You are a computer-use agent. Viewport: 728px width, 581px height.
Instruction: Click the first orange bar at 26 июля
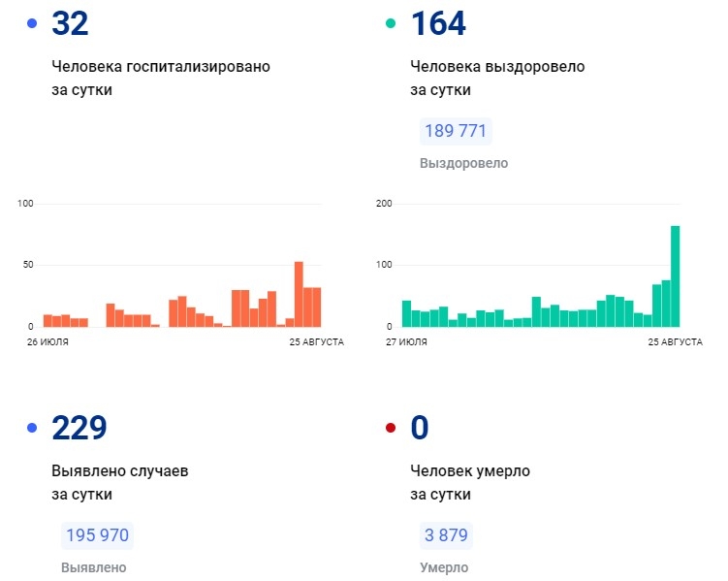coord(47,321)
